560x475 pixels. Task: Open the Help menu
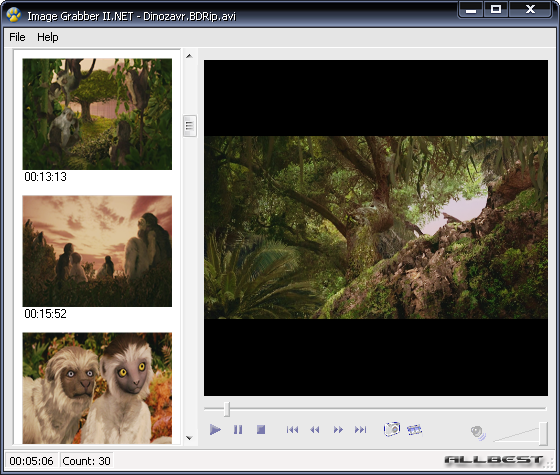click(48, 37)
